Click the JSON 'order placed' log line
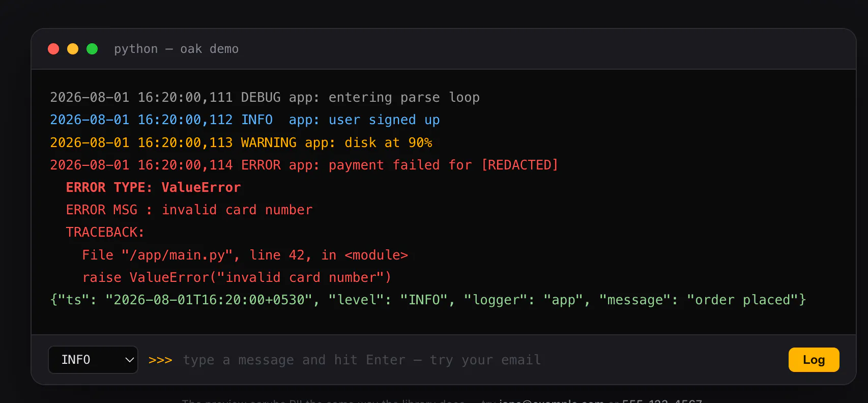Screen dimensions: 868x403 (428, 300)
